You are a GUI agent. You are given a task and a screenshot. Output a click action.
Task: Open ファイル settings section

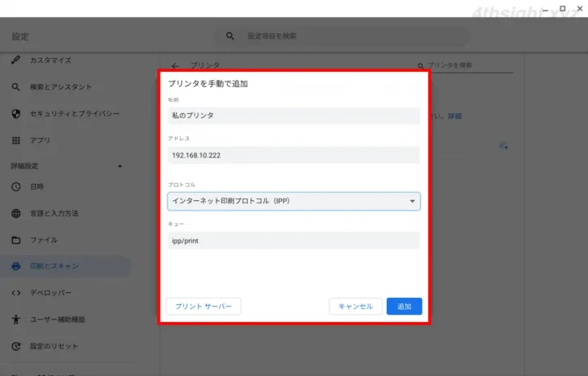click(x=44, y=240)
